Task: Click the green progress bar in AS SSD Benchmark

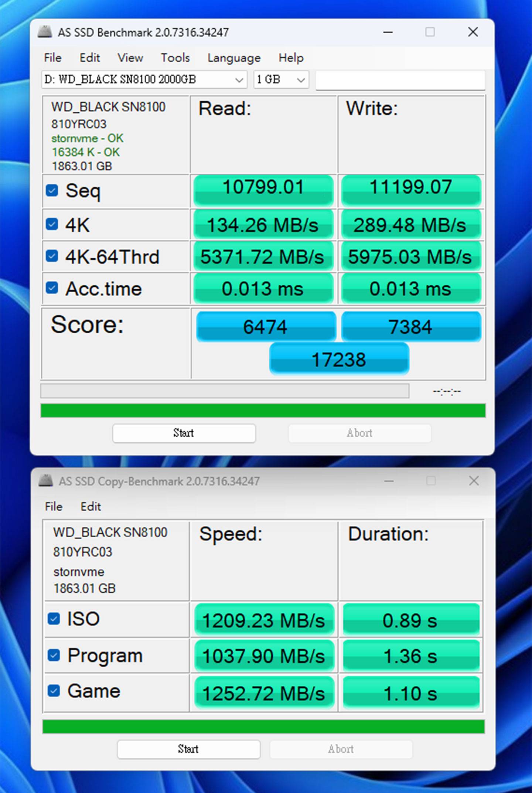Action: pos(263,411)
